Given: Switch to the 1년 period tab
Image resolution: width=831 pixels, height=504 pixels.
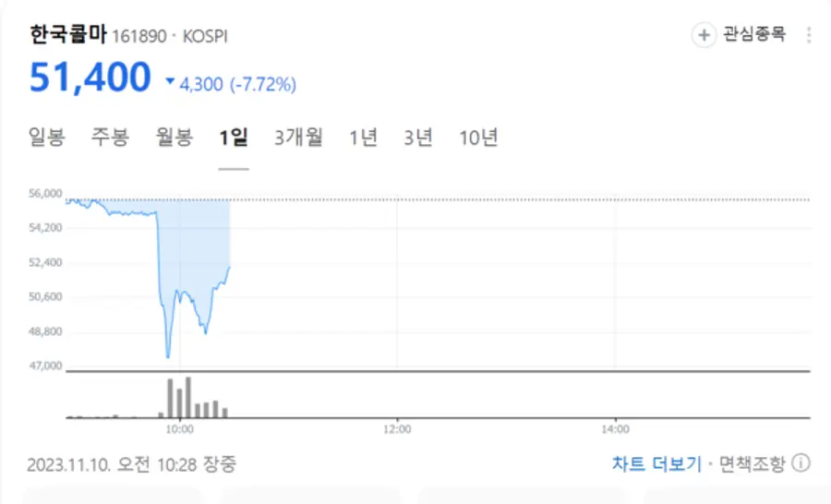Looking at the screenshot, I should [364, 138].
